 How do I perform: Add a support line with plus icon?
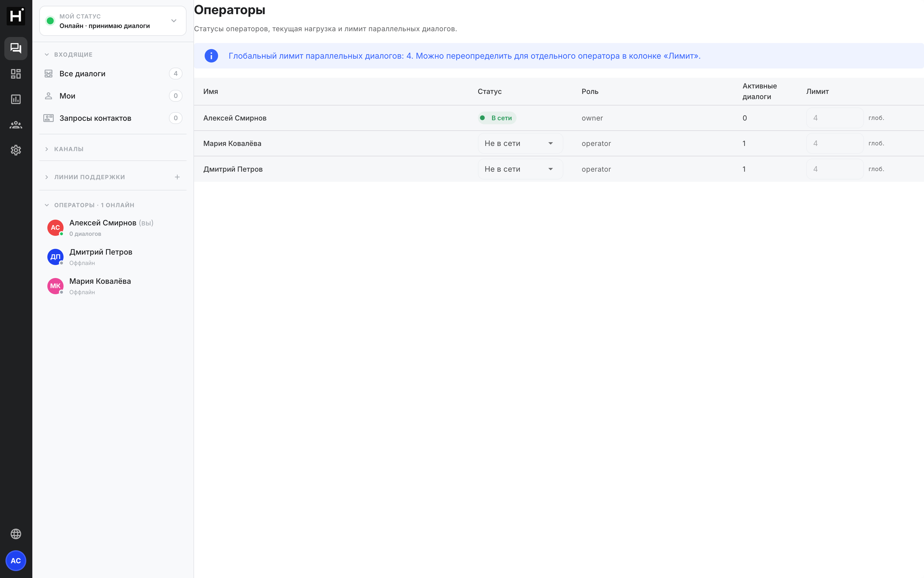[x=177, y=177]
